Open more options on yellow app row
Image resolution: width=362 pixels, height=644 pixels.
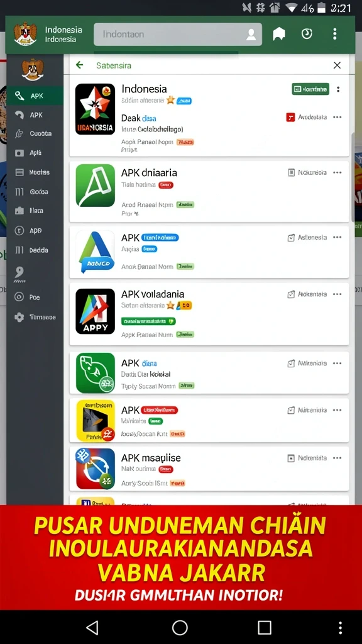click(337, 410)
